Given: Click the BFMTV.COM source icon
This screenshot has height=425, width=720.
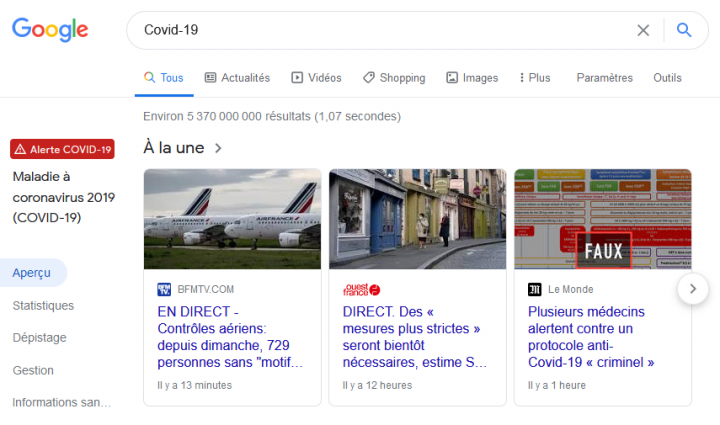Looking at the screenshot, I should point(164,290).
